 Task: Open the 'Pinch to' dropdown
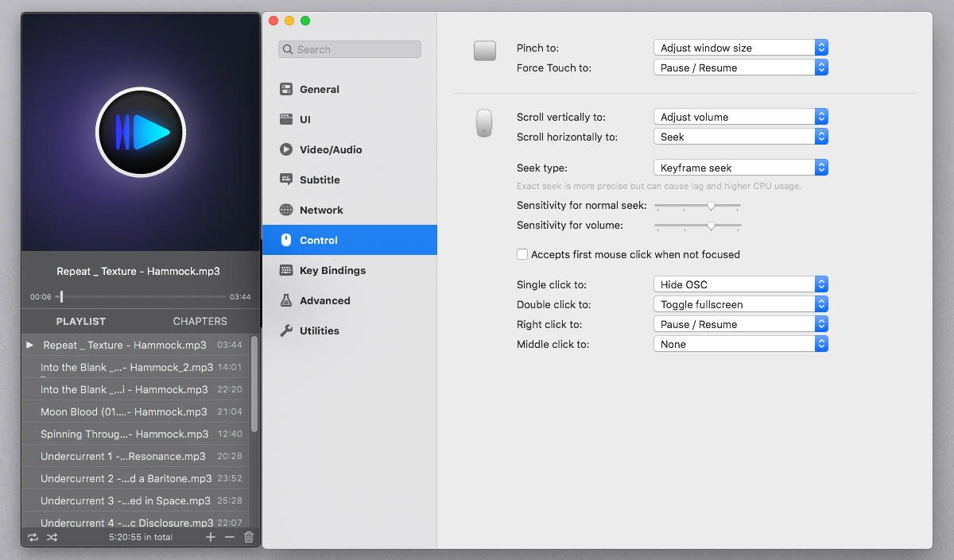pyautogui.click(x=740, y=48)
